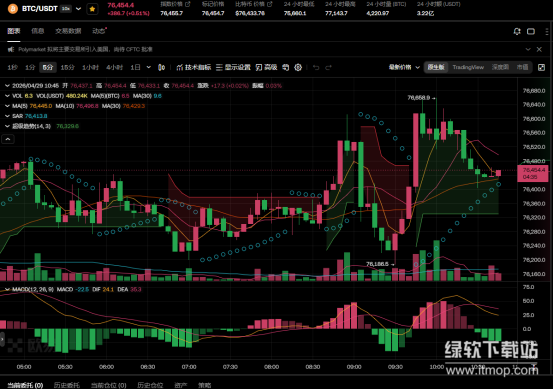Open the 历史委托 tab
Viewport: 553px width, 390px height.
tap(67, 385)
